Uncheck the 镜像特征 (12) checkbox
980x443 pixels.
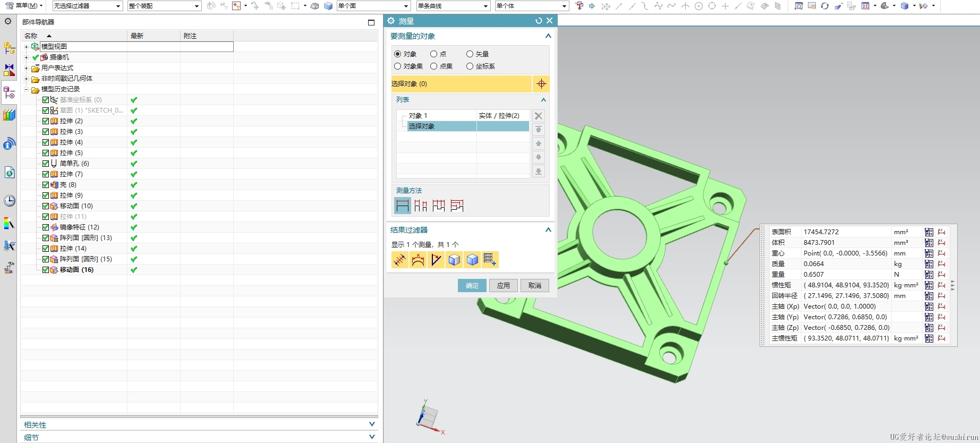point(46,227)
